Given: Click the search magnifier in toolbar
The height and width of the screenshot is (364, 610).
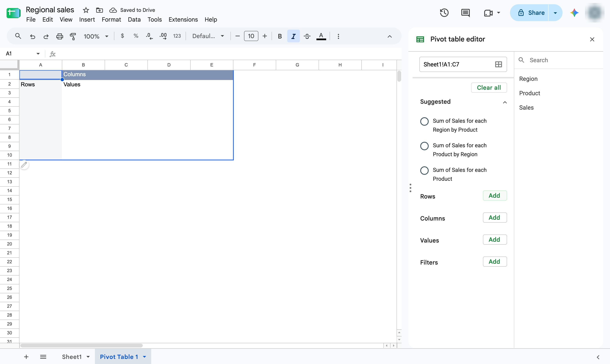Looking at the screenshot, I should click(x=18, y=36).
